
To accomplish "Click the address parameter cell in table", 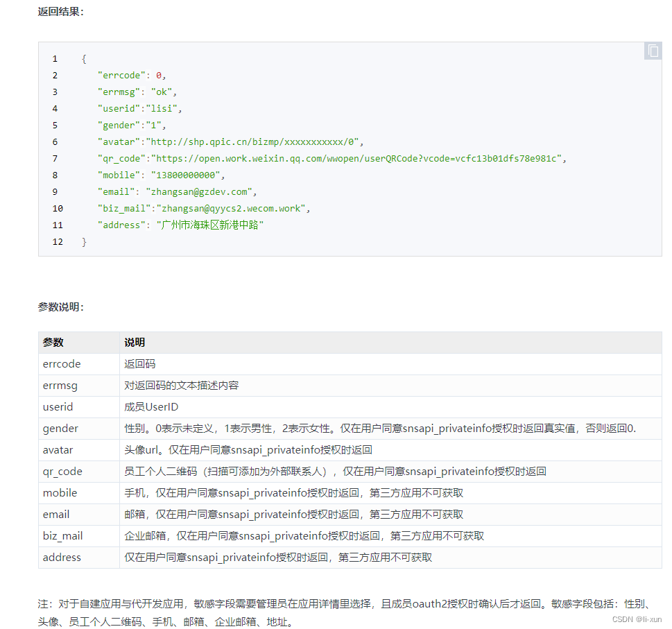I will point(79,558).
